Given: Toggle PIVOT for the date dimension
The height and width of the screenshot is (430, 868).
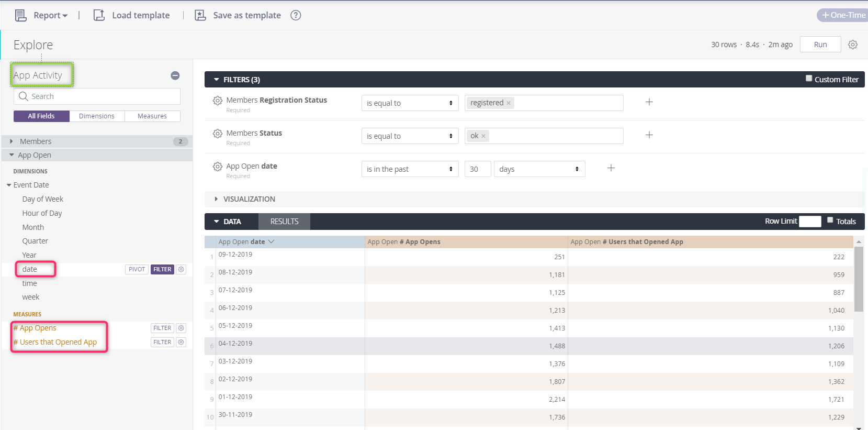Looking at the screenshot, I should coord(137,269).
